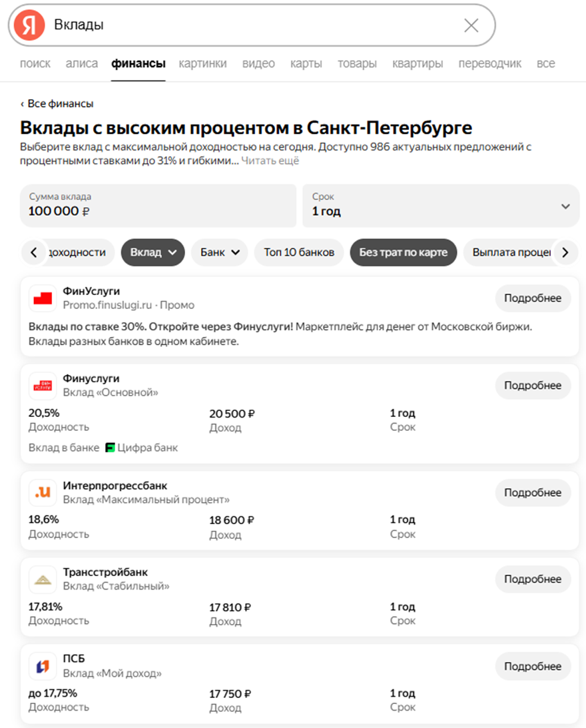Viewport: 586px width, 728px height.
Task: Click the Интерпрогрессбанк logo icon
Action: tap(43, 492)
